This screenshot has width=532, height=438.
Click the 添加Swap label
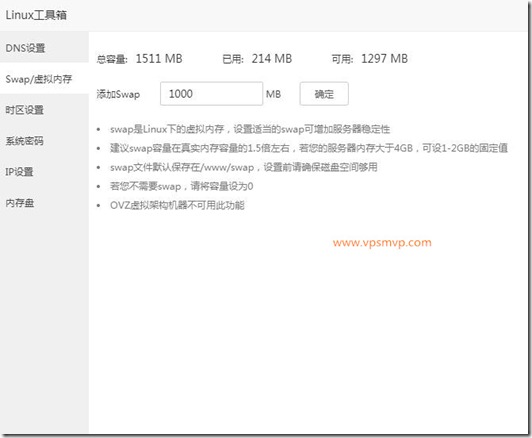[118, 94]
